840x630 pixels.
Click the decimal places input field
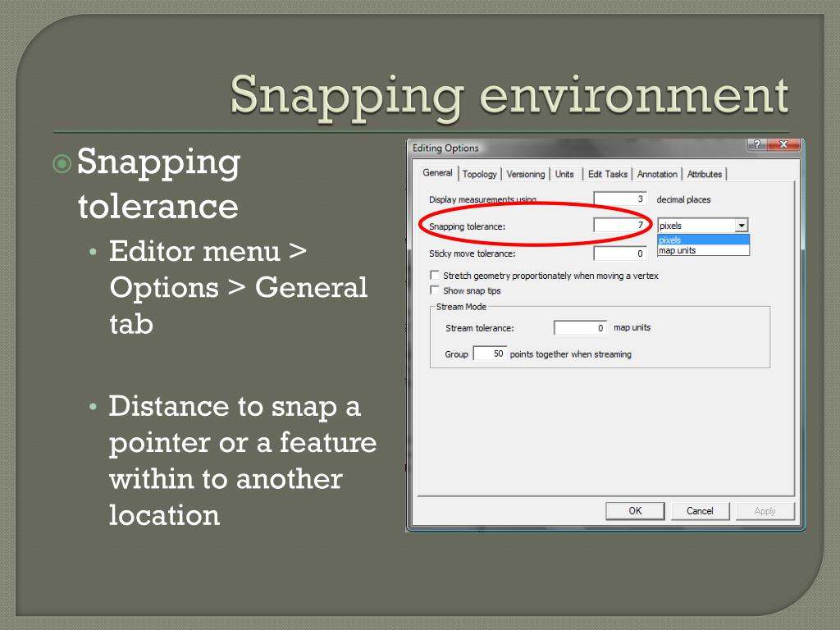pos(620,199)
